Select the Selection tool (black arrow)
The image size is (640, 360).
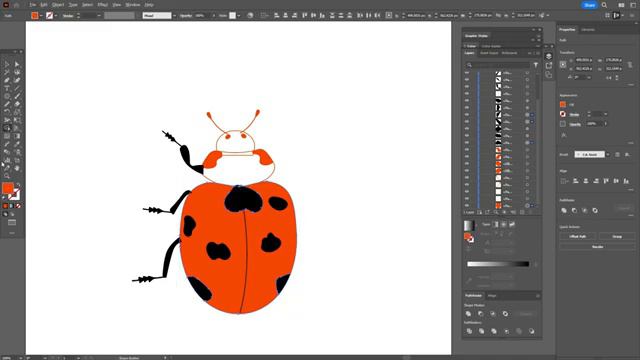pos(7,64)
